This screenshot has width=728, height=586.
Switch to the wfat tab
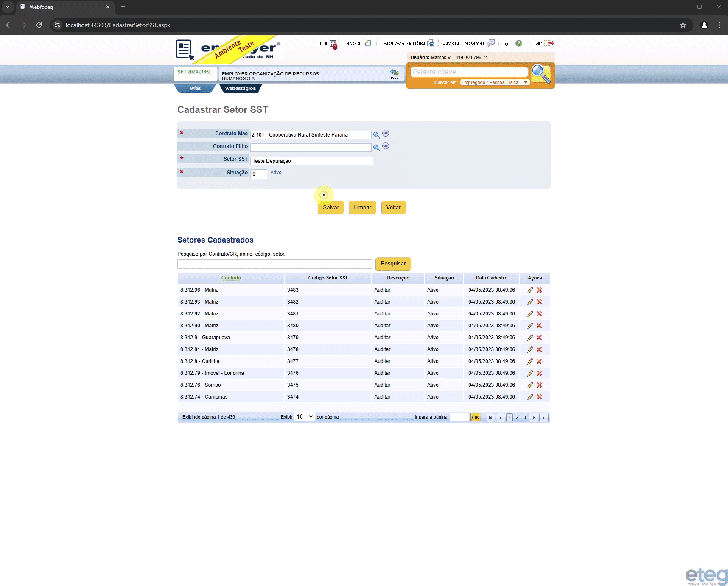tap(195, 88)
